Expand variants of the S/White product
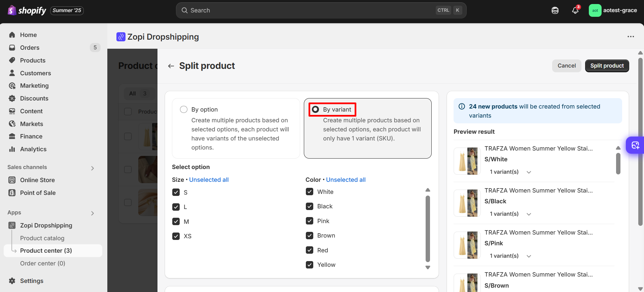644x292 pixels. click(x=529, y=172)
